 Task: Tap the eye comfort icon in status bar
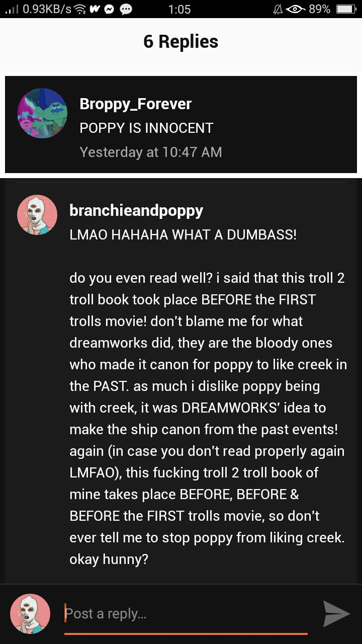(x=295, y=9)
